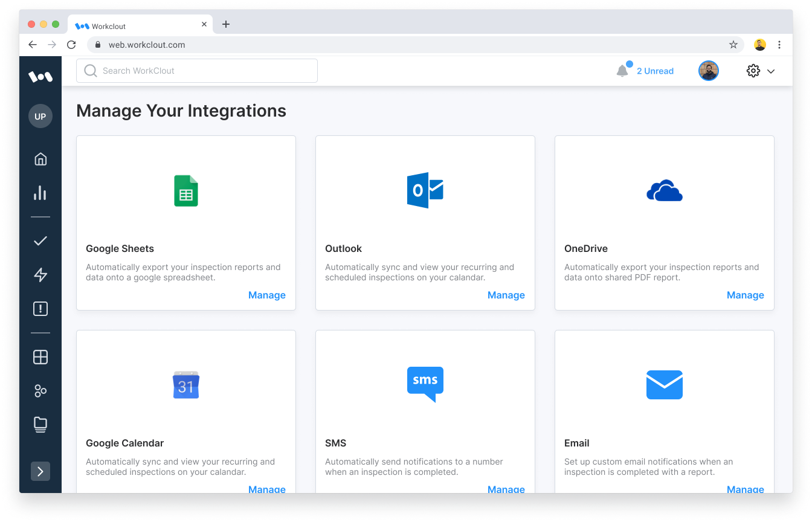Click the Google Sheets icon

[186, 191]
